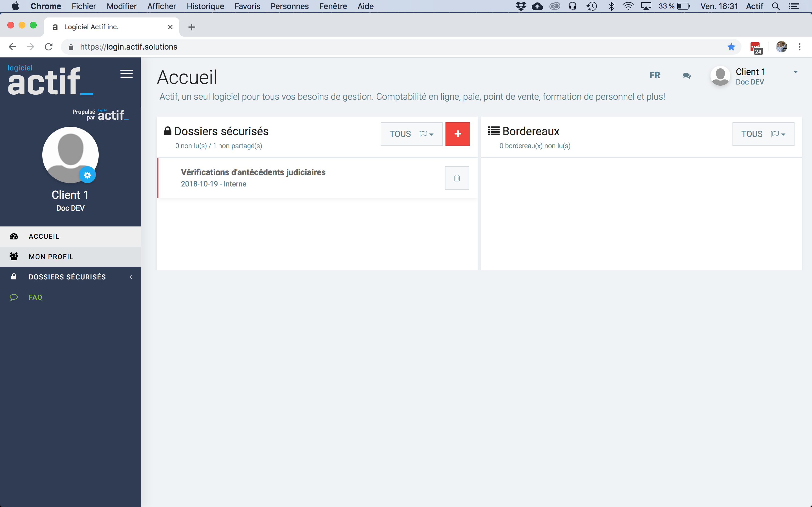
Task: Switch the language with the FR button
Action: pos(655,75)
